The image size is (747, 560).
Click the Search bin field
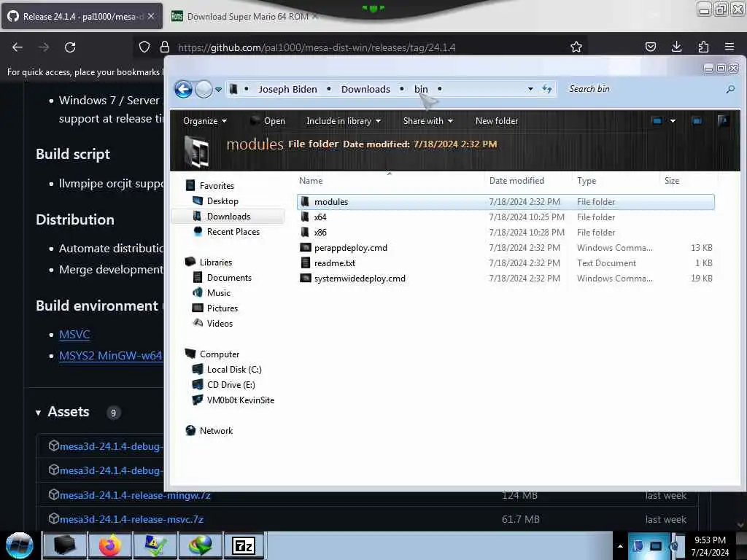[x=643, y=89]
